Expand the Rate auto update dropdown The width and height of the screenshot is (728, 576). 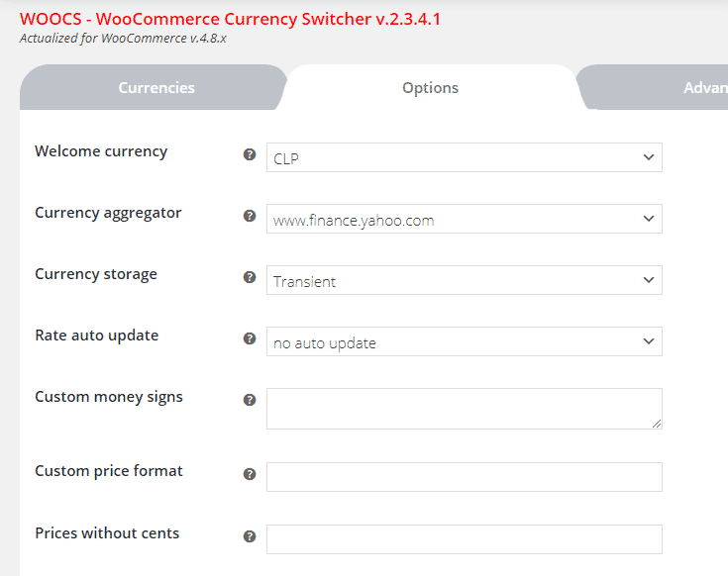tap(464, 341)
